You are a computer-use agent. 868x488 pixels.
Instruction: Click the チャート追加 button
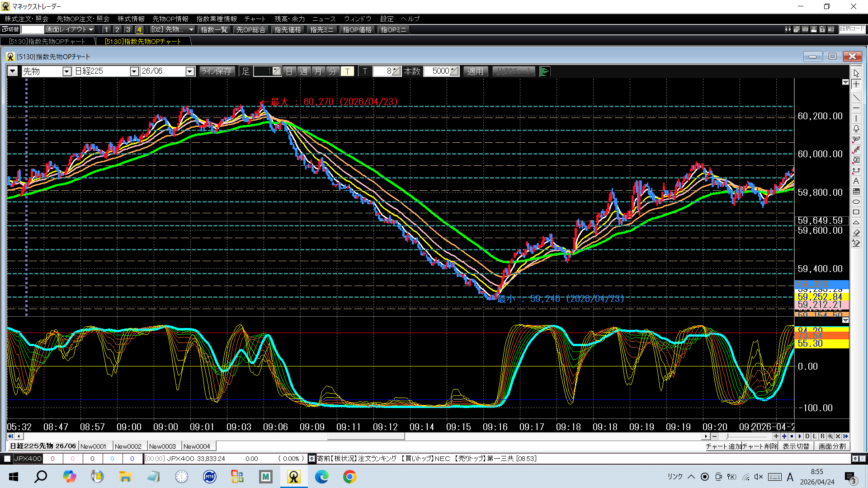pyautogui.click(x=723, y=446)
